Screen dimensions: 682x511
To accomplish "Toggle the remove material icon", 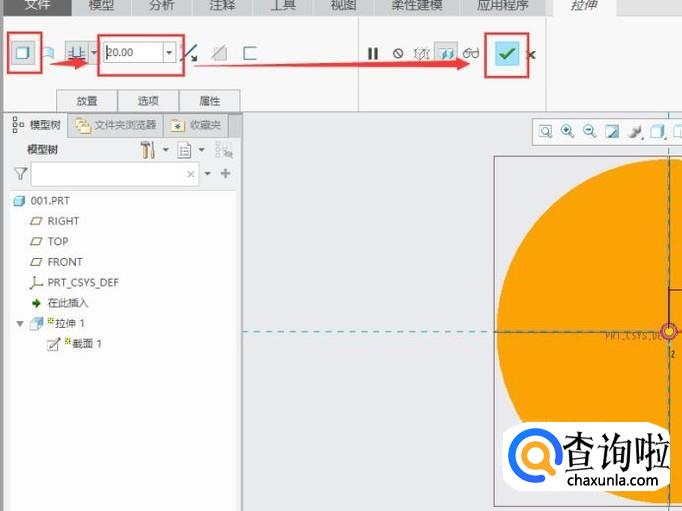I will coord(220,53).
